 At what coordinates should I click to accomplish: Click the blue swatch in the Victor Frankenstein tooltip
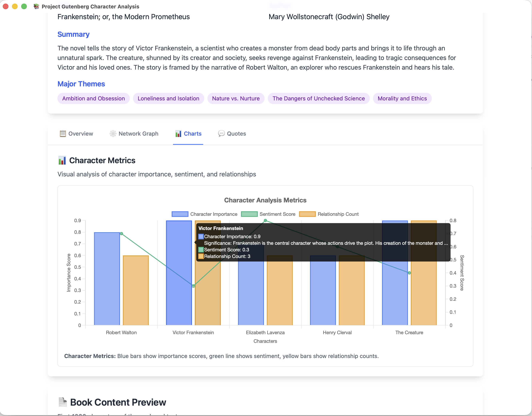point(201,236)
